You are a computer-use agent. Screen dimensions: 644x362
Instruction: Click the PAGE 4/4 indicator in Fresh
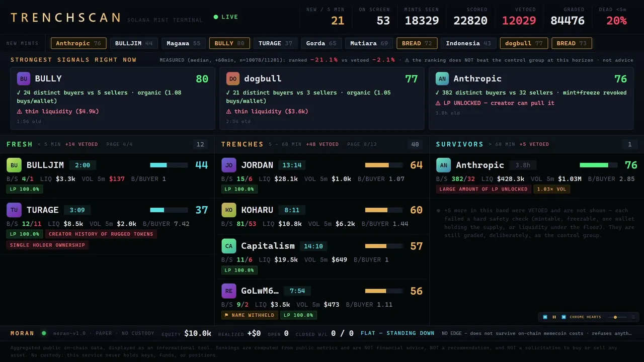pos(119,144)
